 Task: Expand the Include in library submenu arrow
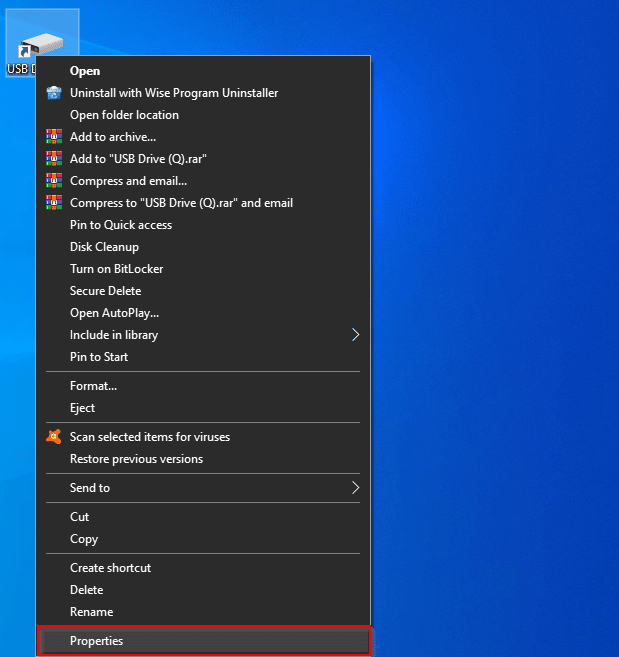(355, 335)
